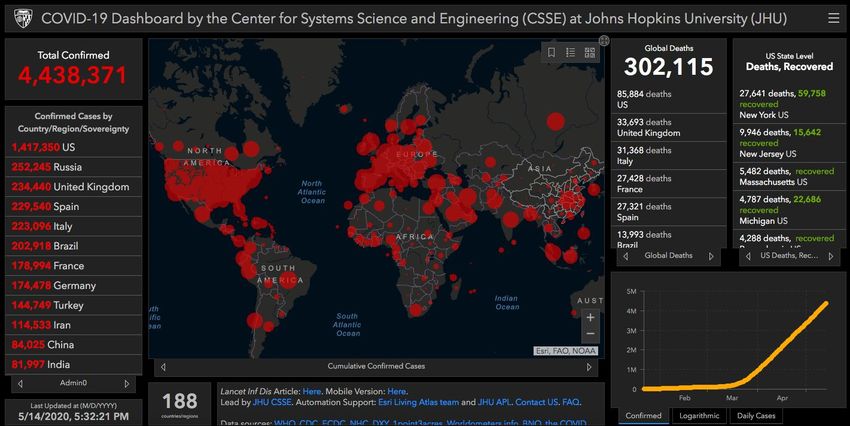Show the map legend list icon
The width and height of the screenshot is (850, 426).
[x=570, y=53]
